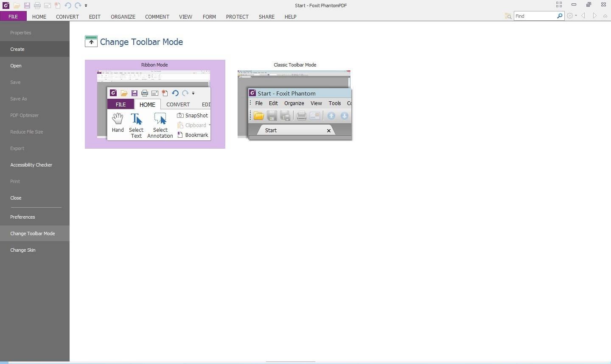Image resolution: width=611 pixels, height=364 pixels.
Task: Switch to the COMMENT tab
Action: pyautogui.click(x=157, y=17)
